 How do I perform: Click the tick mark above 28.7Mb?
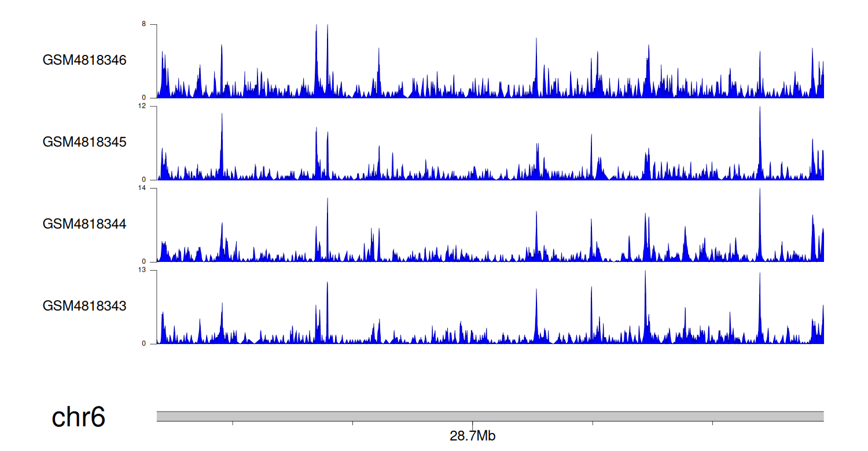472,424
